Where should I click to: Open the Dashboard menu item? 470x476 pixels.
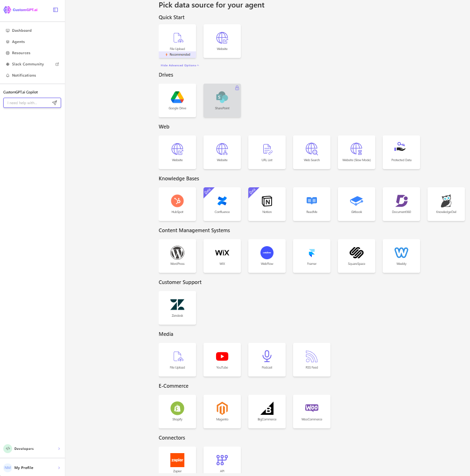[21, 30]
